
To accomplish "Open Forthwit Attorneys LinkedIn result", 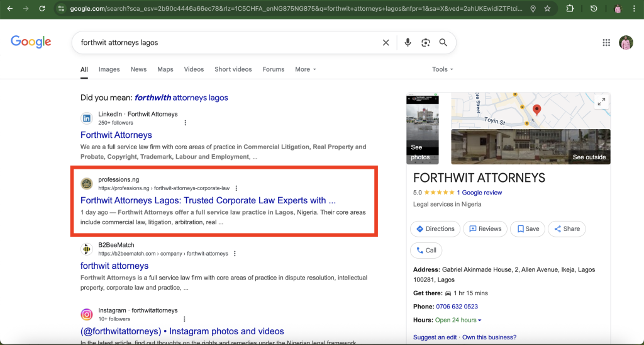I will 116,135.
